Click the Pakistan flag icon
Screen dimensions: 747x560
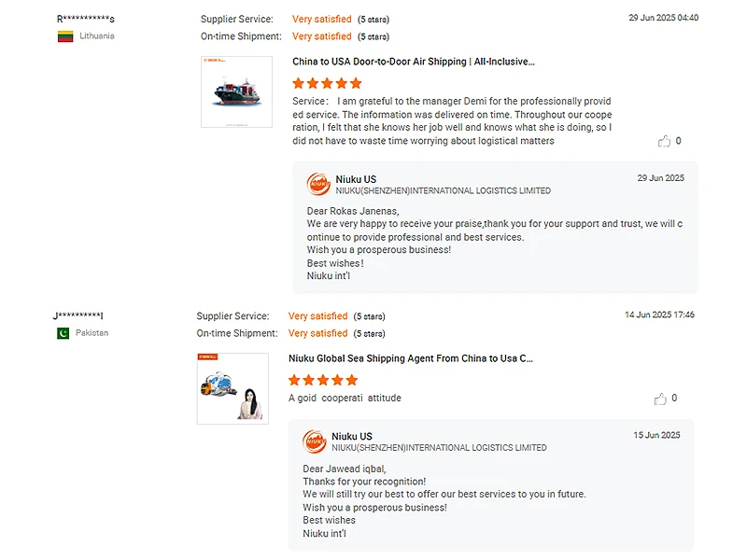click(63, 333)
